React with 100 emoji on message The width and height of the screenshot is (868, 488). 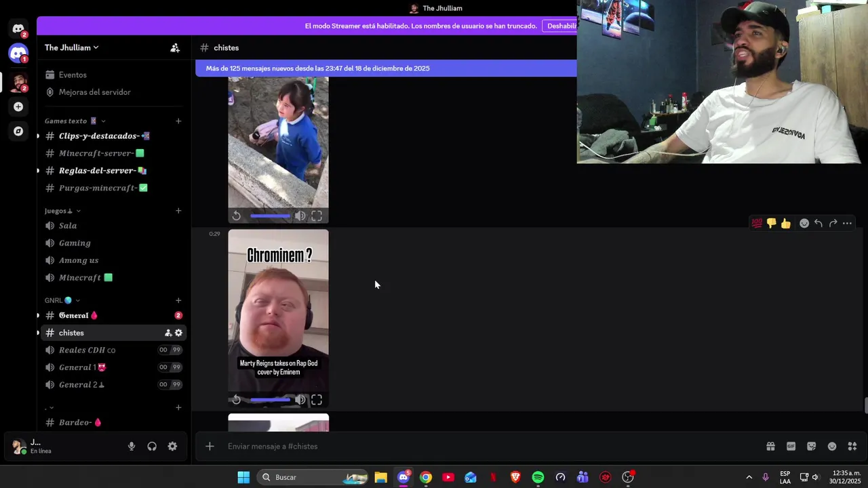coord(757,223)
